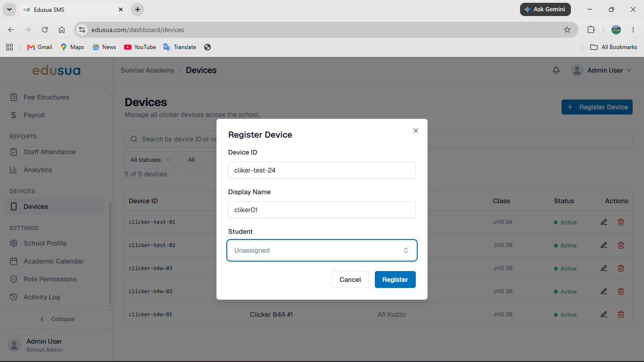
Task: Close the Register Device dialog with X
Action: point(415,131)
